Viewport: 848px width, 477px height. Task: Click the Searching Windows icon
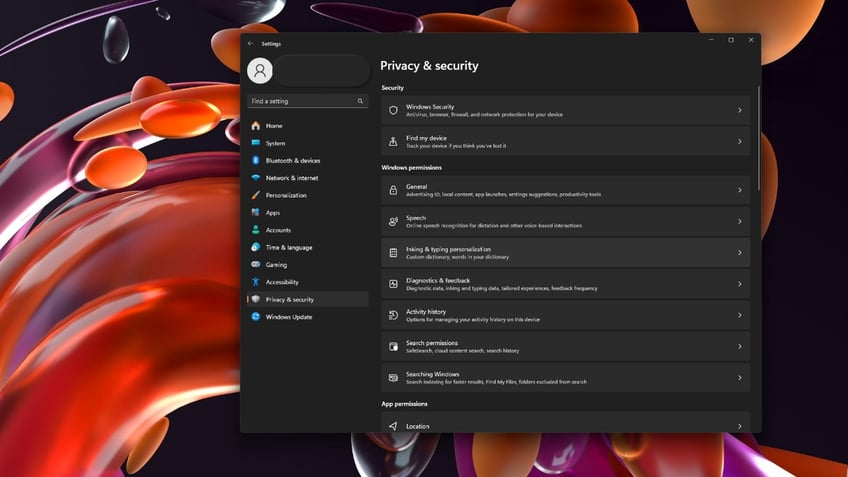pos(393,377)
